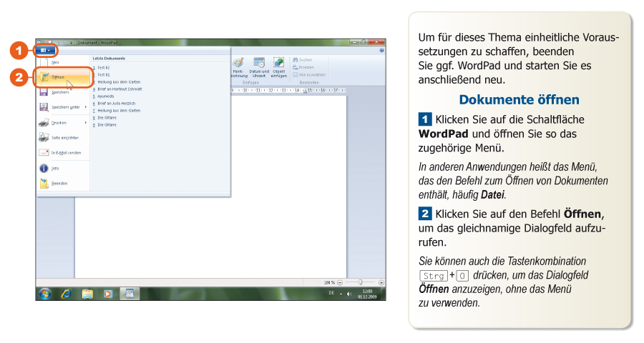644x343 pixels.
Task: Click the Speichern floppy disk icon
Action: pos(44,92)
